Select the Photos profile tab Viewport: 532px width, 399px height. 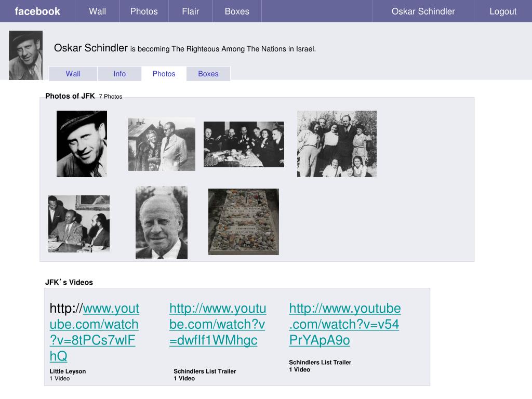[x=164, y=74]
